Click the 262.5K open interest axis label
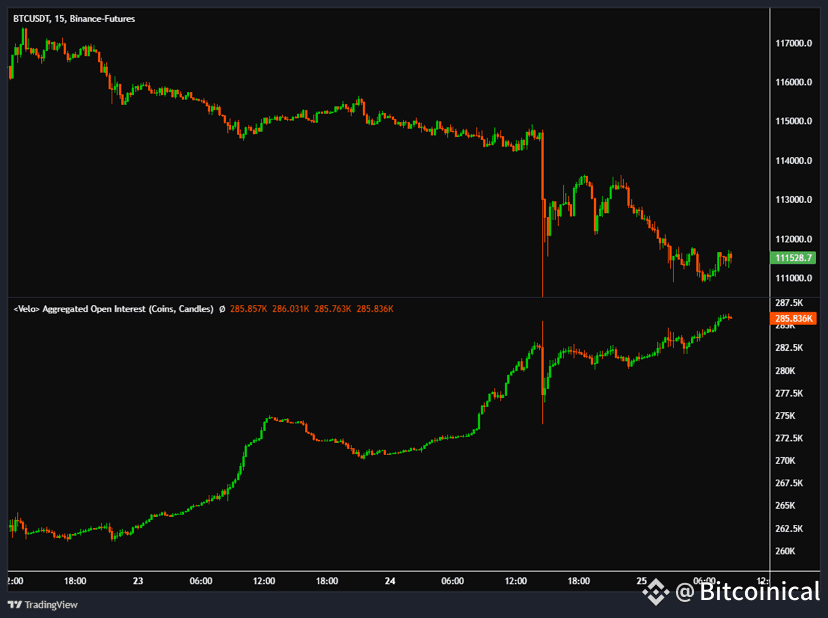828x618 pixels. click(x=789, y=529)
